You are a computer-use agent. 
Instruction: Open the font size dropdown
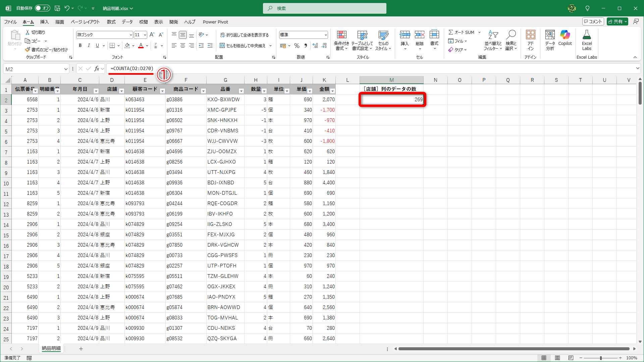(x=145, y=35)
